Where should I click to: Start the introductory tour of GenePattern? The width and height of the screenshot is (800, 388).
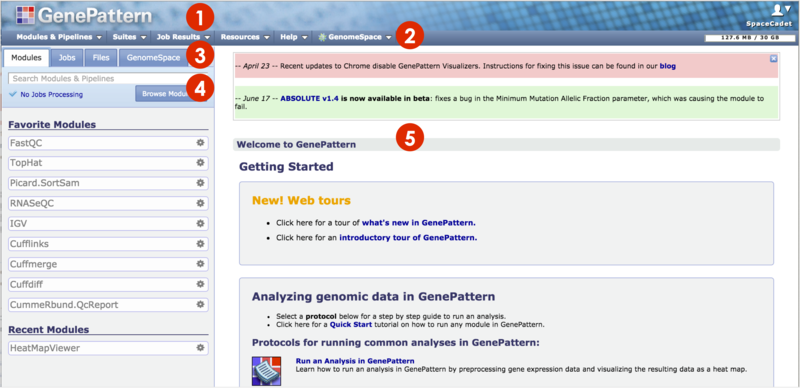click(x=408, y=237)
